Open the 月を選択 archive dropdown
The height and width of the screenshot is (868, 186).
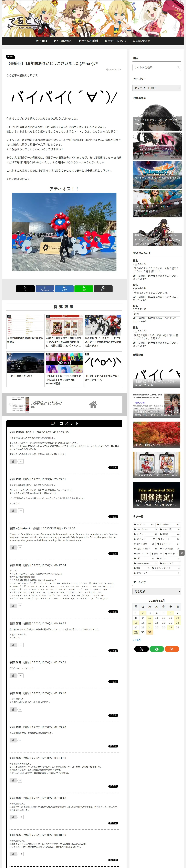coord(157,591)
